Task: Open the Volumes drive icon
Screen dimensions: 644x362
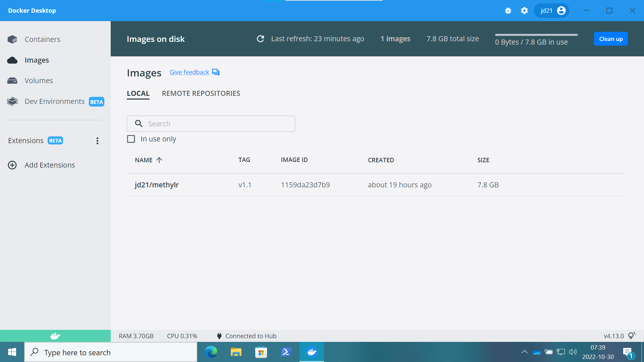Action: point(12,81)
